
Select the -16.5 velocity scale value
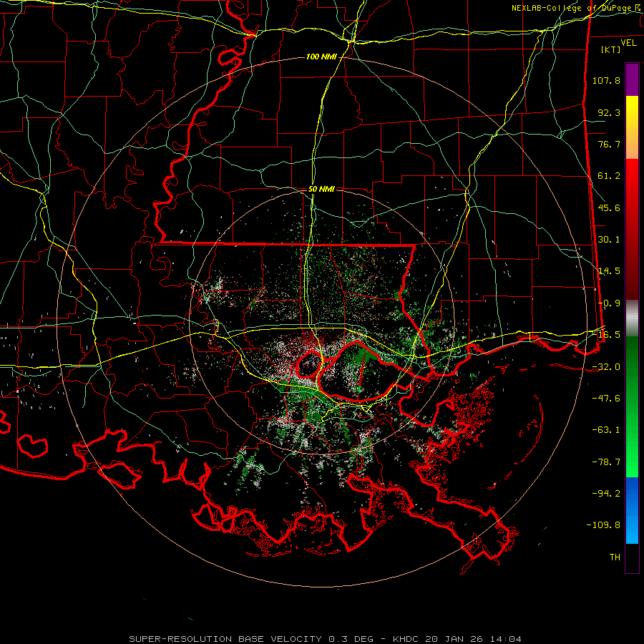pyautogui.click(x=606, y=335)
